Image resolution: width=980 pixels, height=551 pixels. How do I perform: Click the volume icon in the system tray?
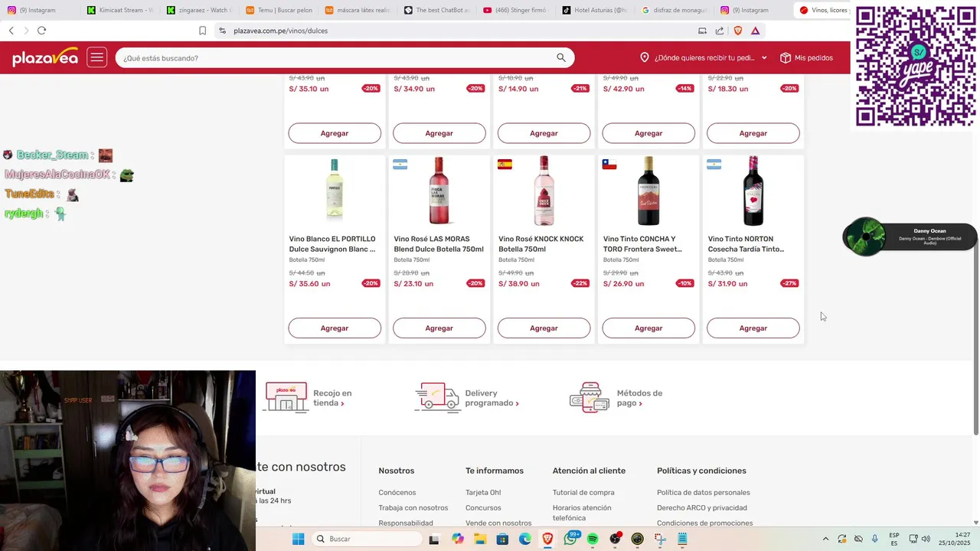click(x=926, y=539)
